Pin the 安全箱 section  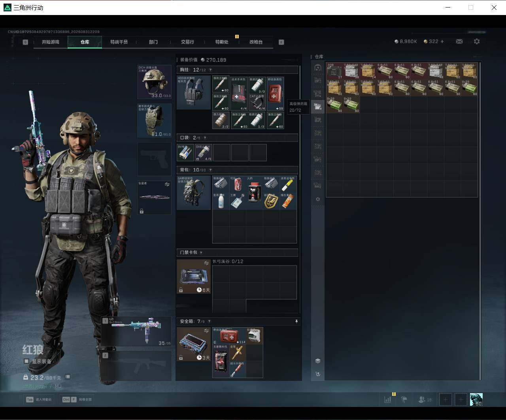pos(296,322)
